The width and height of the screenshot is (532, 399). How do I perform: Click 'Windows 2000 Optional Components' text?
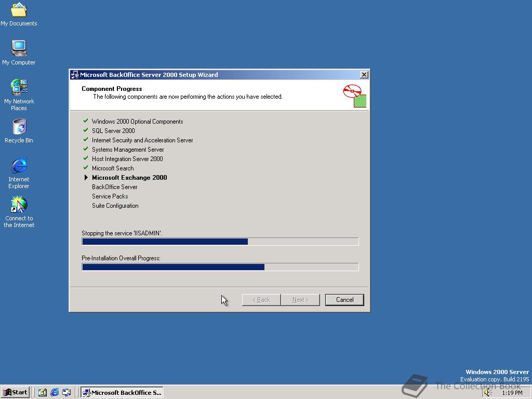pyautogui.click(x=137, y=122)
